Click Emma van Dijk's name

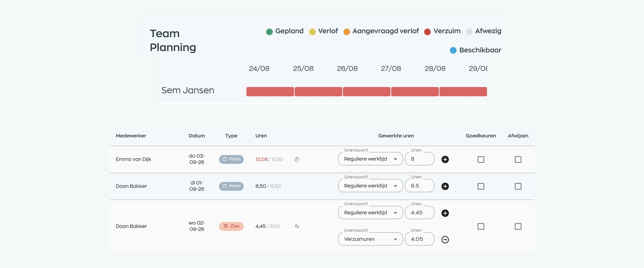click(133, 159)
